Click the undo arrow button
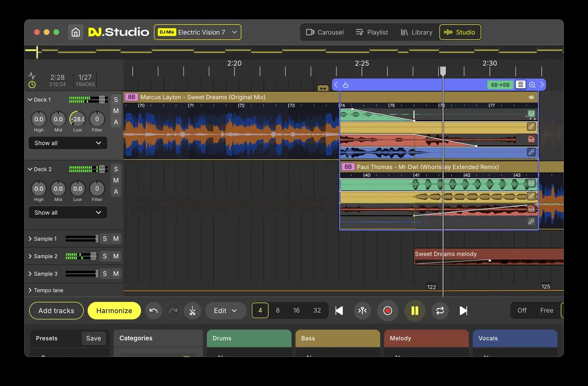The image size is (588, 386). (x=153, y=311)
